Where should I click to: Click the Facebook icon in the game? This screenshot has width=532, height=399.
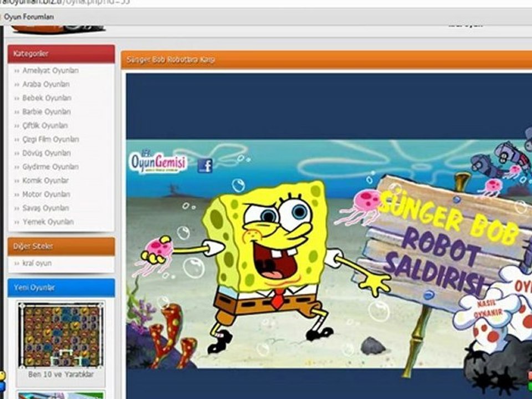[x=205, y=166]
